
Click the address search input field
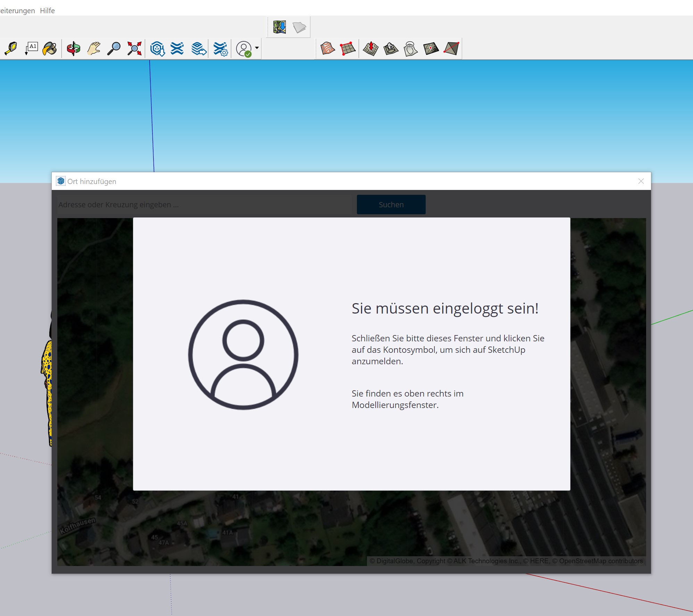(x=204, y=205)
